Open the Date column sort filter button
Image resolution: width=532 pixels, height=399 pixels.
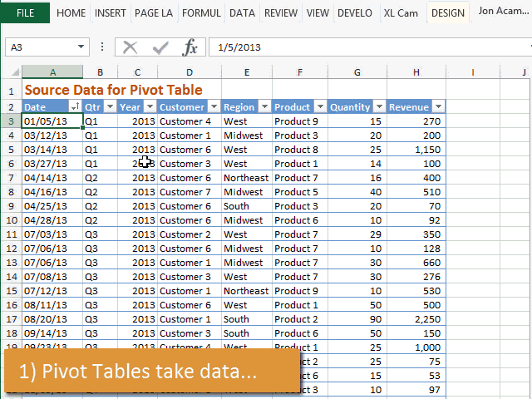point(76,107)
